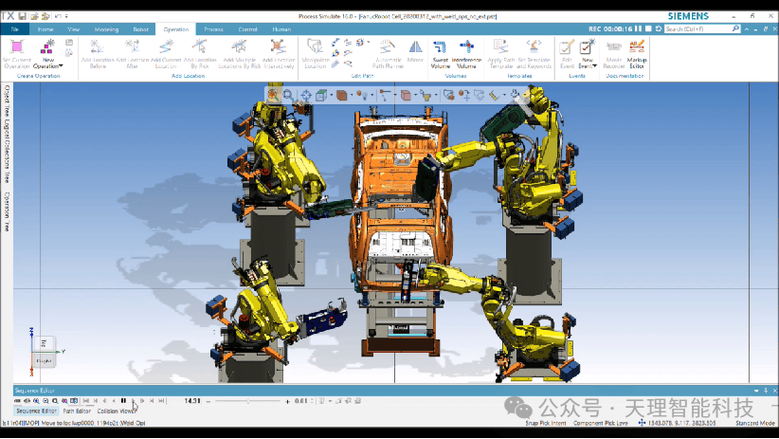Open the Edit Event tool
Viewport: 779px width, 439px height.
click(x=567, y=54)
